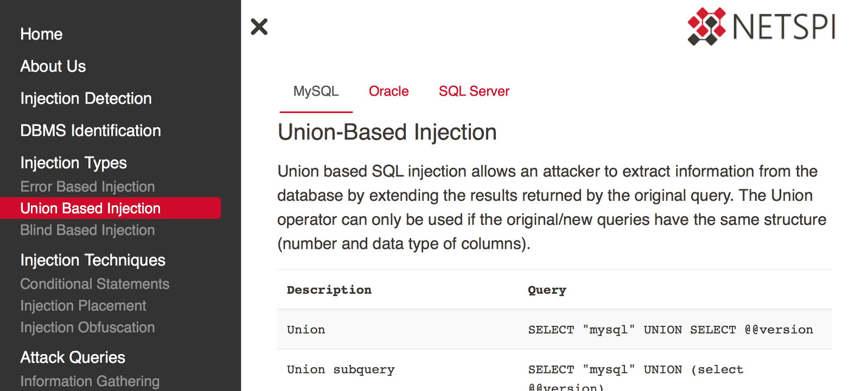Close the sidebar with the X icon

click(259, 27)
